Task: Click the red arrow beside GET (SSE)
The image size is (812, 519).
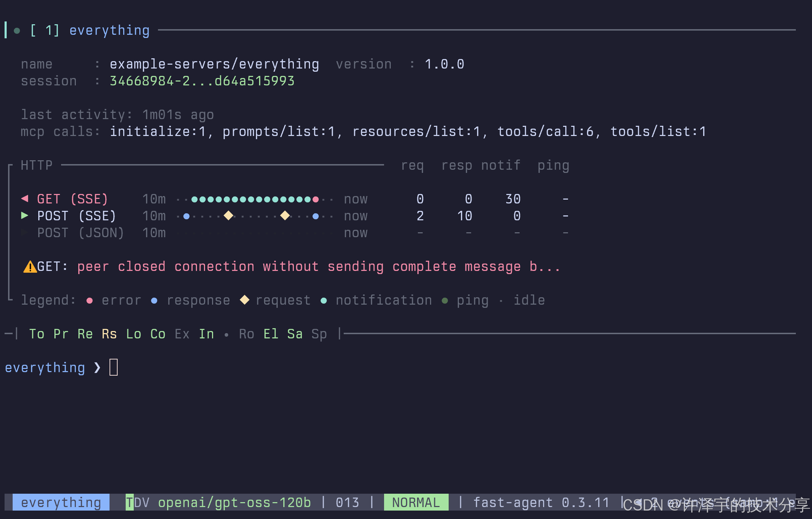Action: (x=25, y=199)
